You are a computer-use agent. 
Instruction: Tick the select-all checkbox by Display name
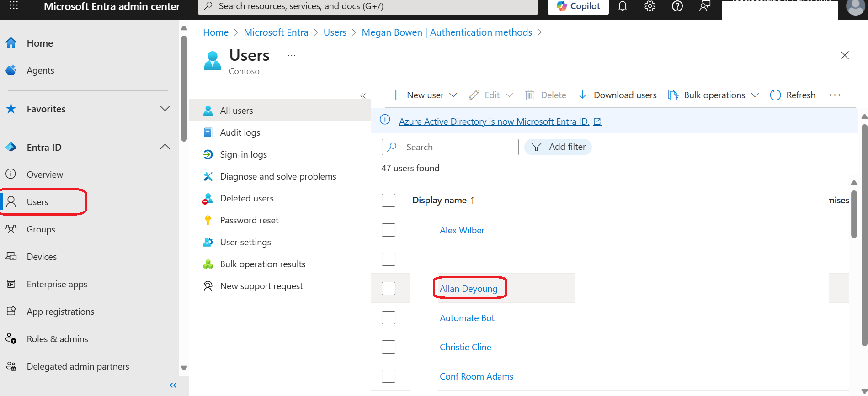pos(389,200)
